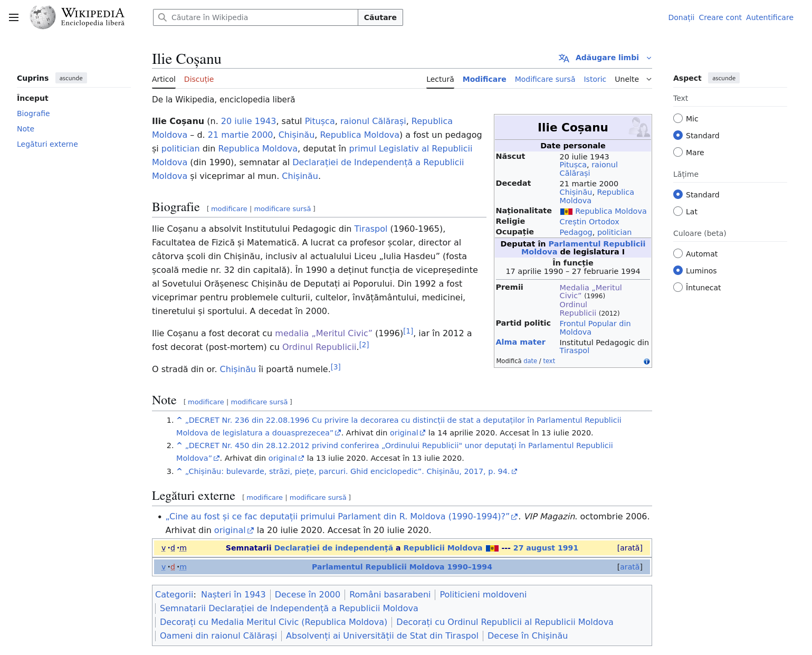Image resolution: width=812 pixels, height=655 pixels.
Task: Go to Note in contents
Action: point(25,129)
